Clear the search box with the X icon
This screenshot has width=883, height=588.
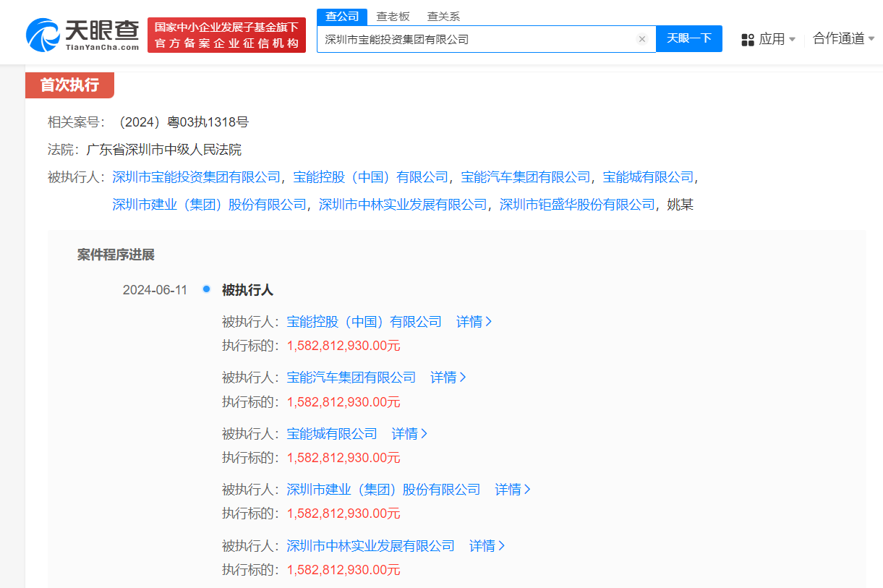tap(641, 40)
